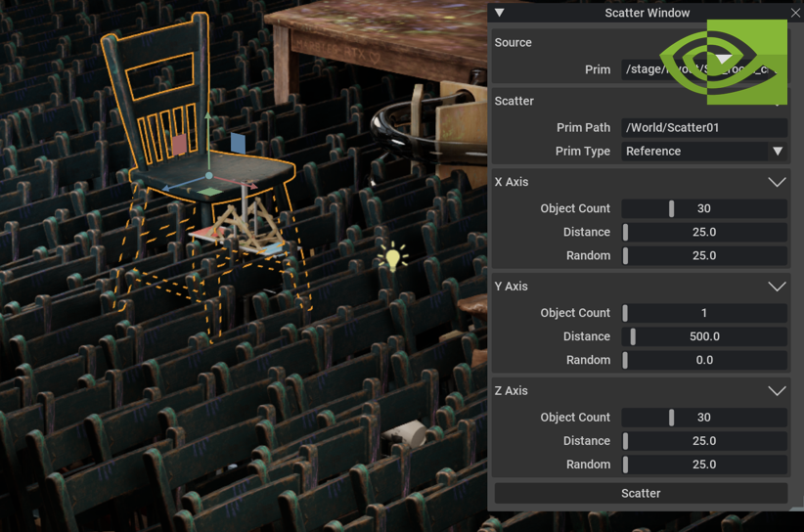
Task: Collapse the X Axis section
Action: (777, 182)
